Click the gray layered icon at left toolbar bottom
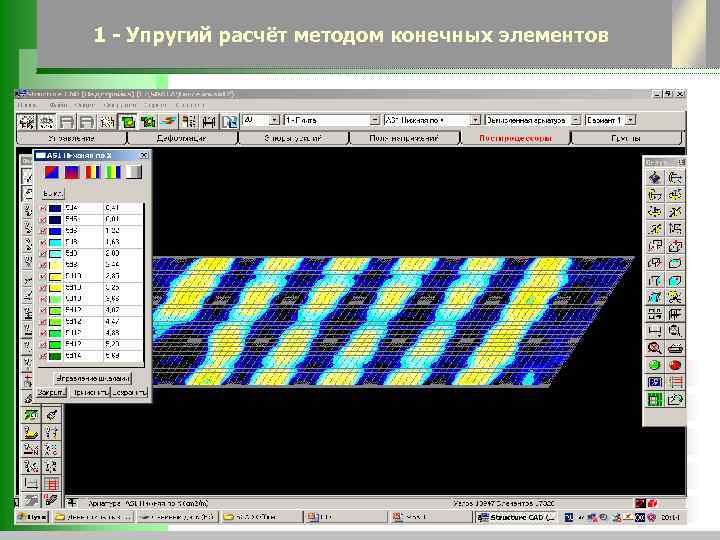The image size is (720, 540). coord(31,501)
